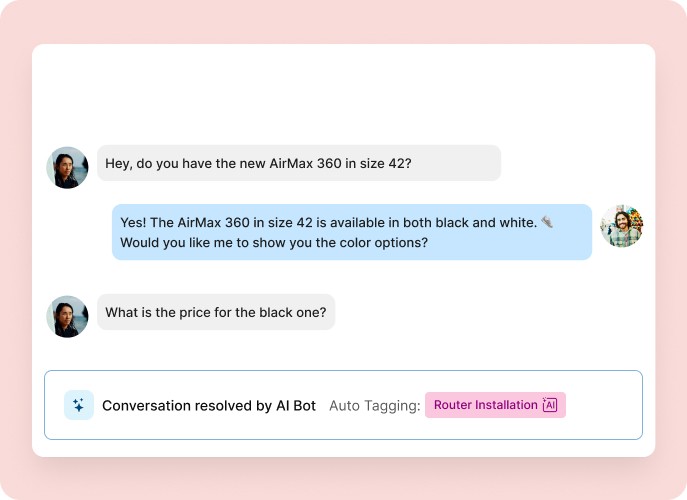Click the Router Installation tag
Image resolution: width=687 pixels, height=500 pixels.
point(486,405)
